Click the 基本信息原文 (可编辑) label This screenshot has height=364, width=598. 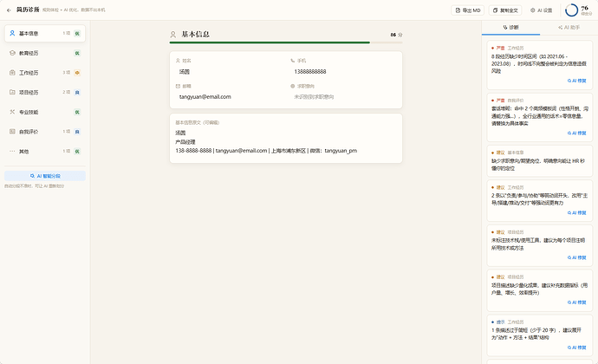click(198, 122)
